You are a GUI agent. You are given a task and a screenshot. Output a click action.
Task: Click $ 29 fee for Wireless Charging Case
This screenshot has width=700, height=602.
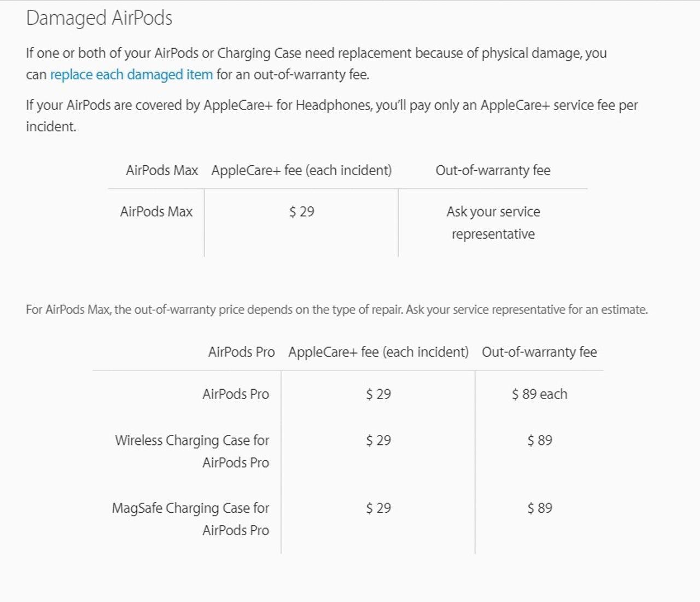point(378,441)
